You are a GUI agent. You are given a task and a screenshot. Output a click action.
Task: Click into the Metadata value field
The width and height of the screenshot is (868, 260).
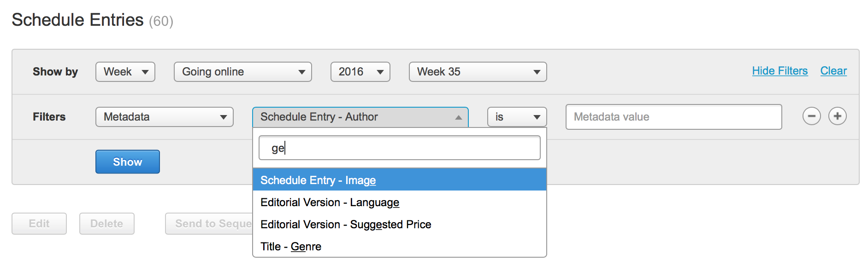tap(673, 117)
